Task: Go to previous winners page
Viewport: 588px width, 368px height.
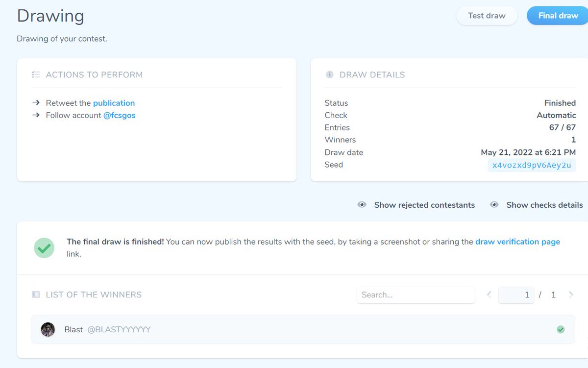Action: pos(489,294)
